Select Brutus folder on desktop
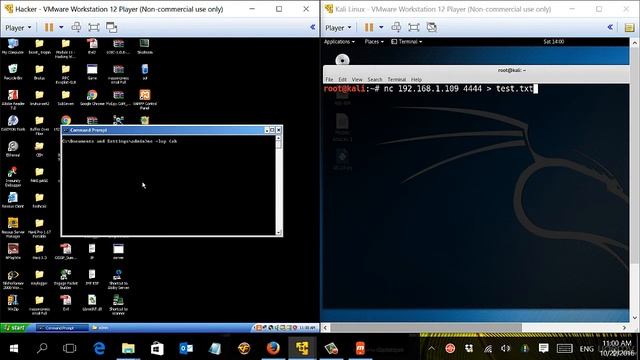Viewport: 640px width, 360px height. (39, 72)
